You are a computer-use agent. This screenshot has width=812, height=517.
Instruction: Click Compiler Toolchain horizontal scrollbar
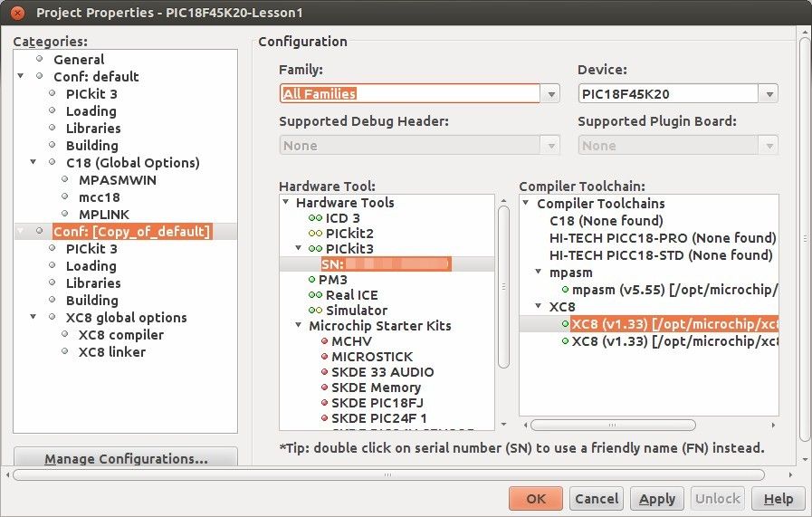(x=613, y=426)
